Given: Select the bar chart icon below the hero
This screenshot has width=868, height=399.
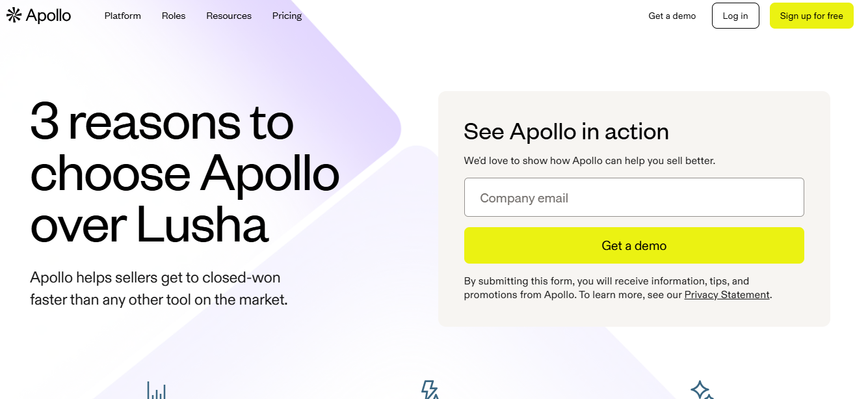Looking at the screenshot, I should pyautogui.click(x=157, y=391).
